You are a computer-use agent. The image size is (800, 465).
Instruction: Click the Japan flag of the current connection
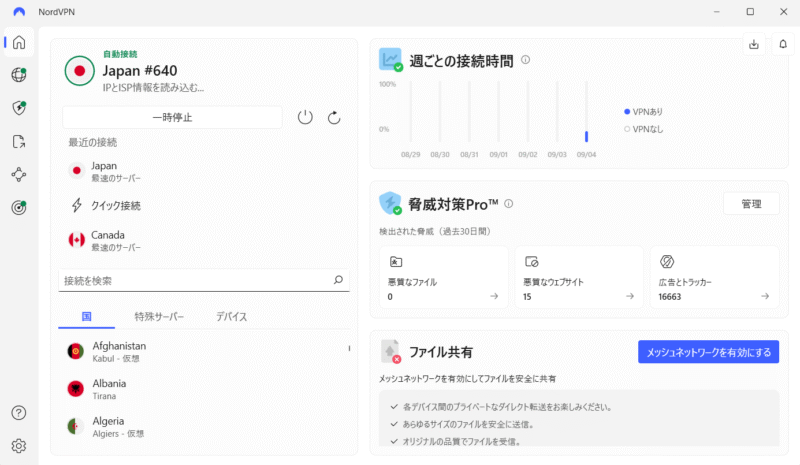[x=80, y=70]
